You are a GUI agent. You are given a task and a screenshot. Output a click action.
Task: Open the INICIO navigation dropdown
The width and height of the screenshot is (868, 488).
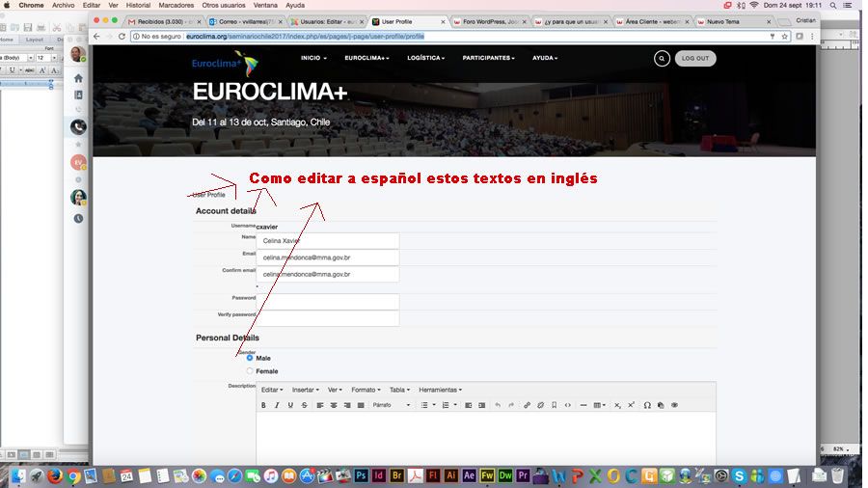[x=313, y=58]
